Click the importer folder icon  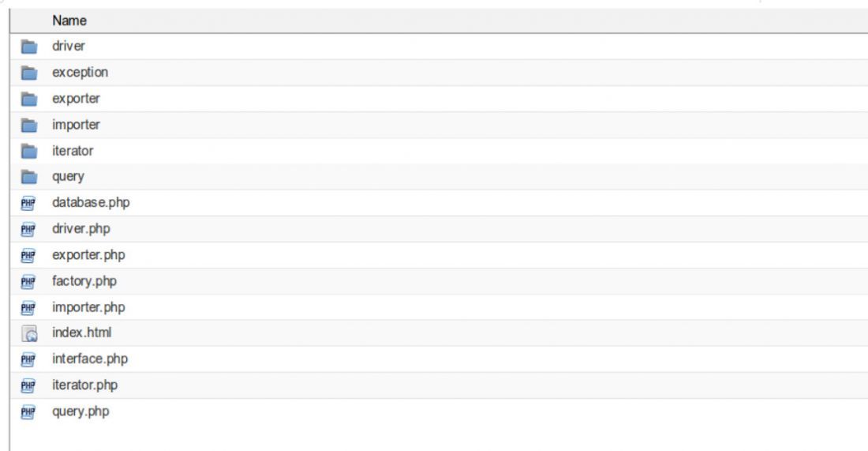[28, 126]
